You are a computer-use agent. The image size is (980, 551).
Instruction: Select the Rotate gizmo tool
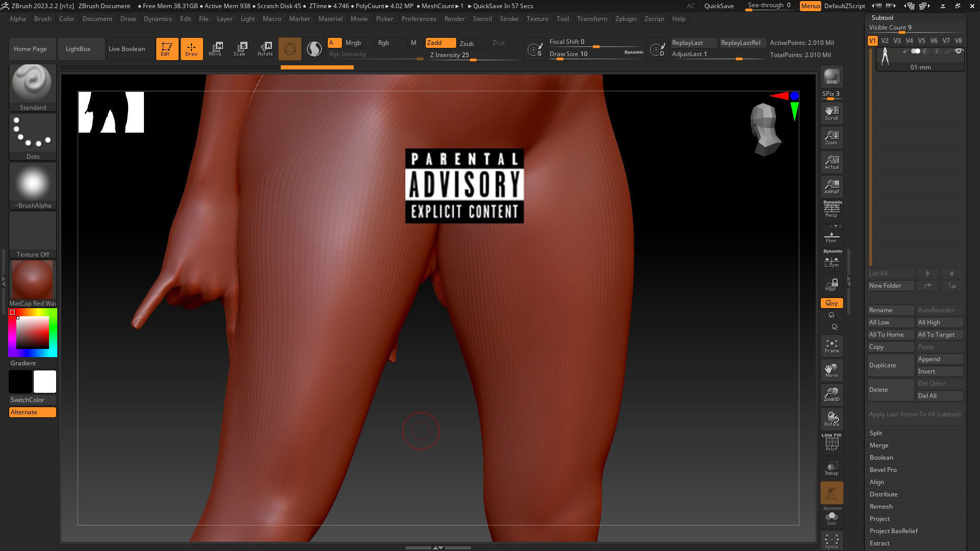[x=265, y=49]
